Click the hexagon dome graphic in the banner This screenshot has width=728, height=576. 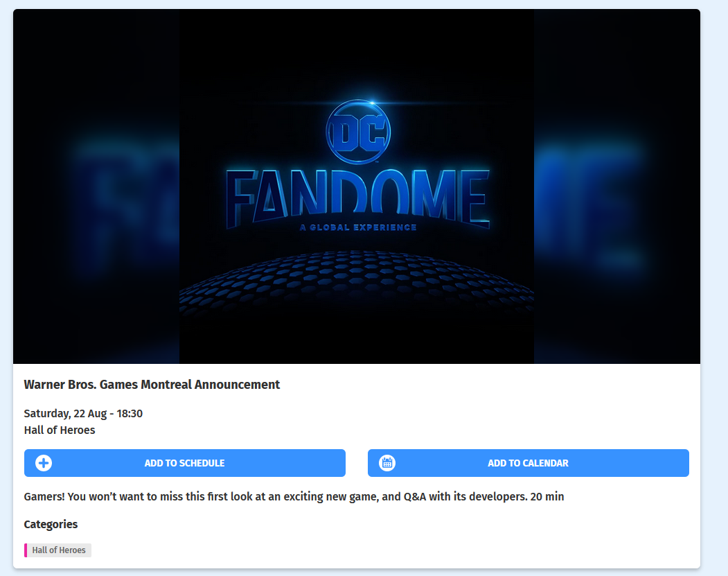click(357, 281)
